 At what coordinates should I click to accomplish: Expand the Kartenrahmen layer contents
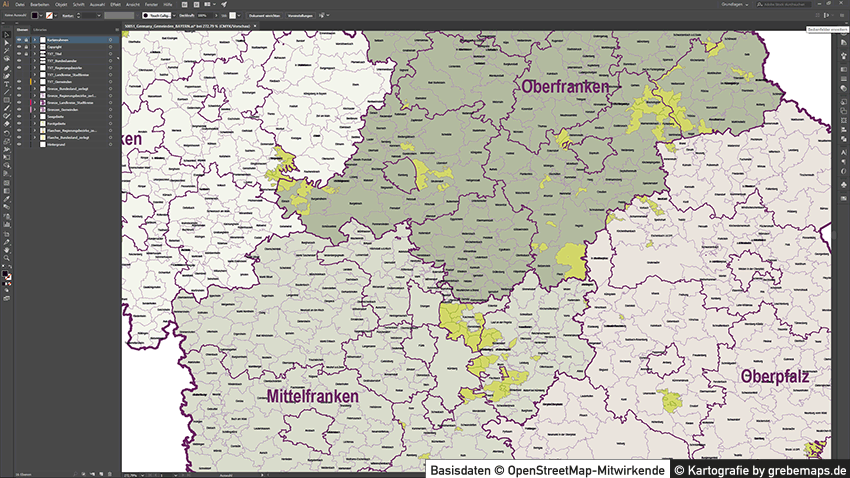pos(32,40)
